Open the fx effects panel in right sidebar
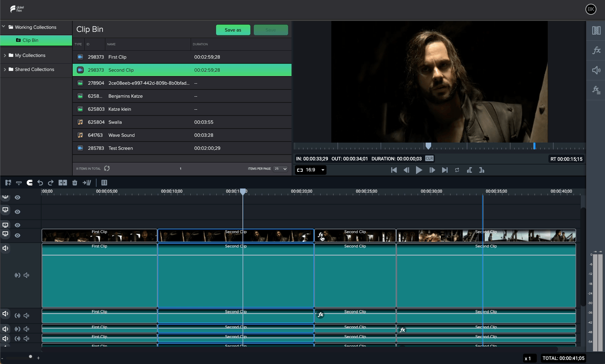Screen dimensions: 605x364 [596, 50]
